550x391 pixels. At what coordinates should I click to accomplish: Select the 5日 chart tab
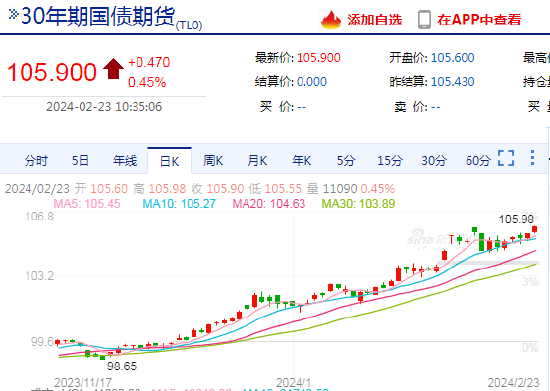80,161
